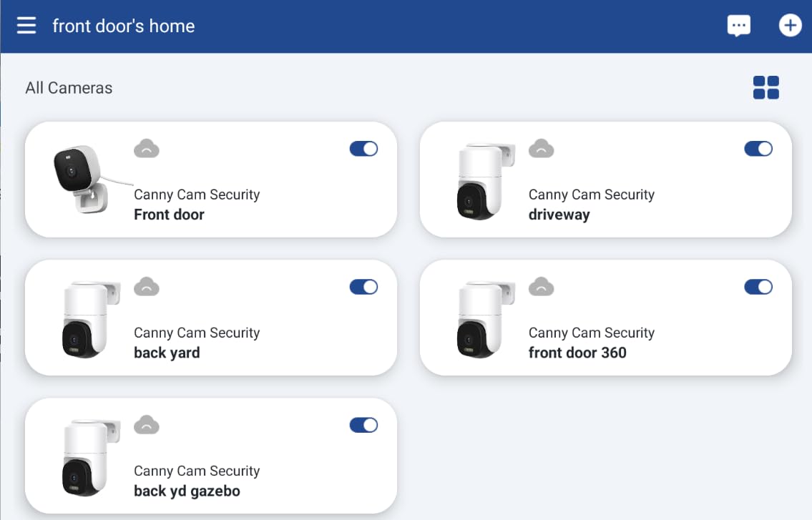Open the front door 360 camera name

click(x=577, y=353)
